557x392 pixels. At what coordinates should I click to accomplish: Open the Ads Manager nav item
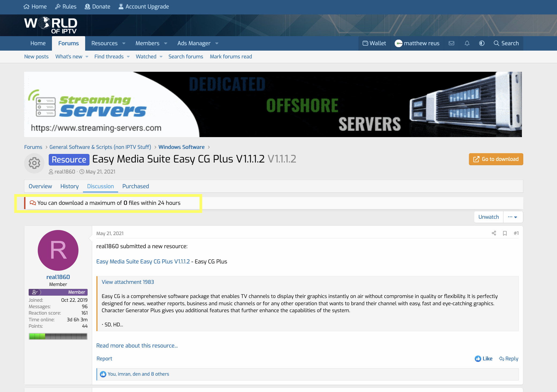tap(194, 43)
